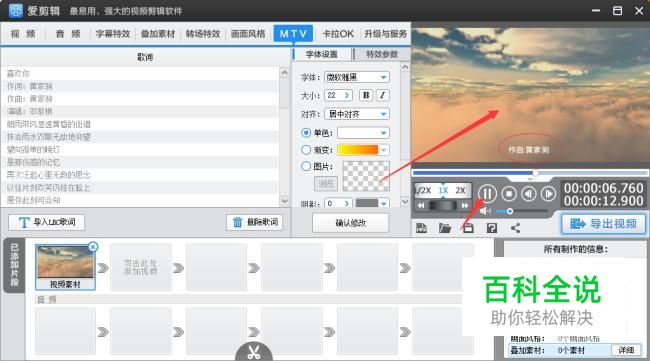650x361 pixels.
Task: Open the 转场特效 tab
Action: 203,34
